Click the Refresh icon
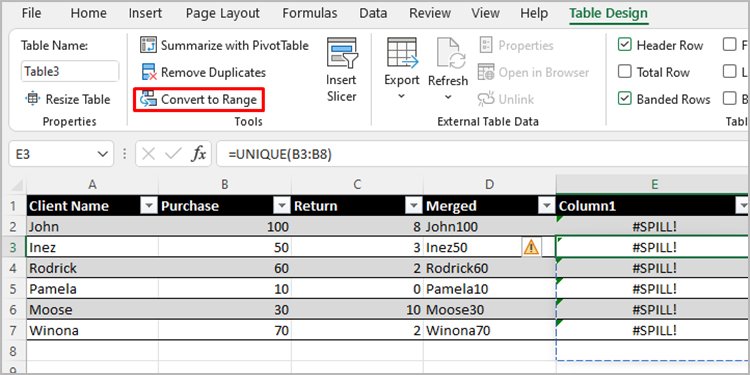Screen dimensions: 750x375 (x=450, y=54)
